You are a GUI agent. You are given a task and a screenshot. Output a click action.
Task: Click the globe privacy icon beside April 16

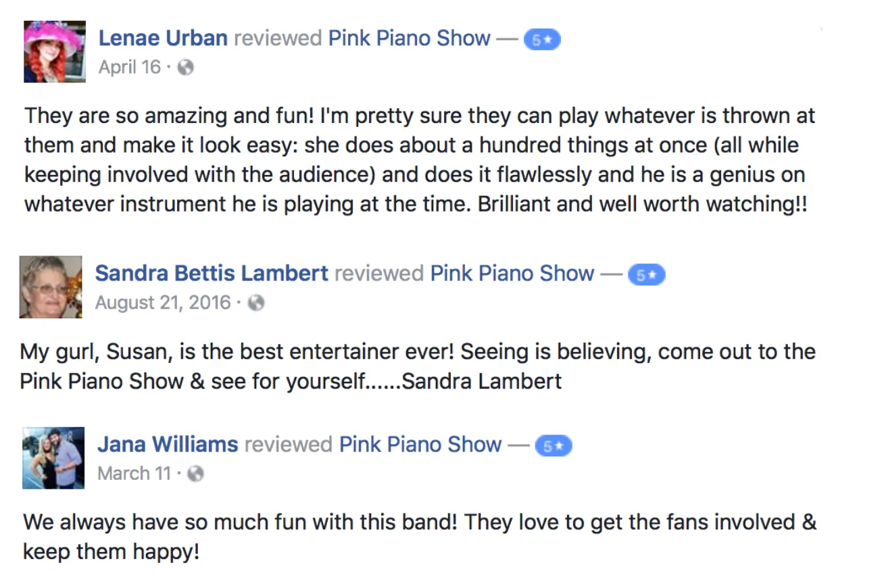[x=186, y=68]
